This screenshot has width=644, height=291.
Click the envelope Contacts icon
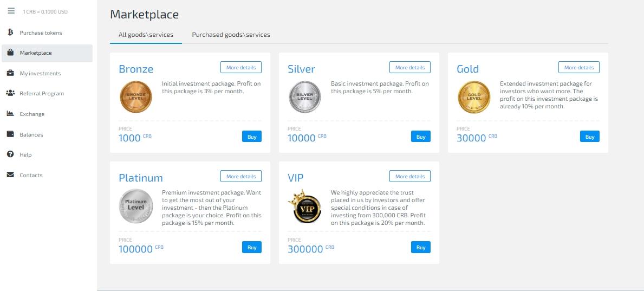coord(11,175)
